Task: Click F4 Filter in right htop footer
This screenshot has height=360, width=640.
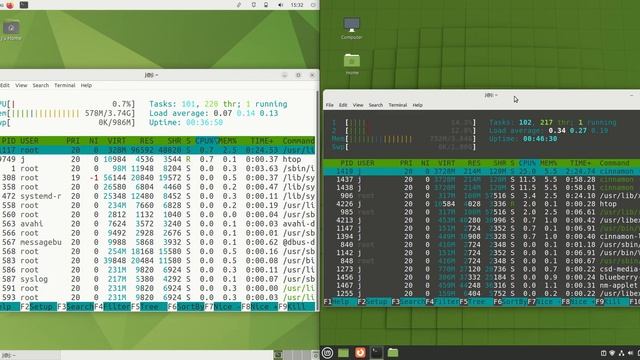Action: click(x=442, y=302)
